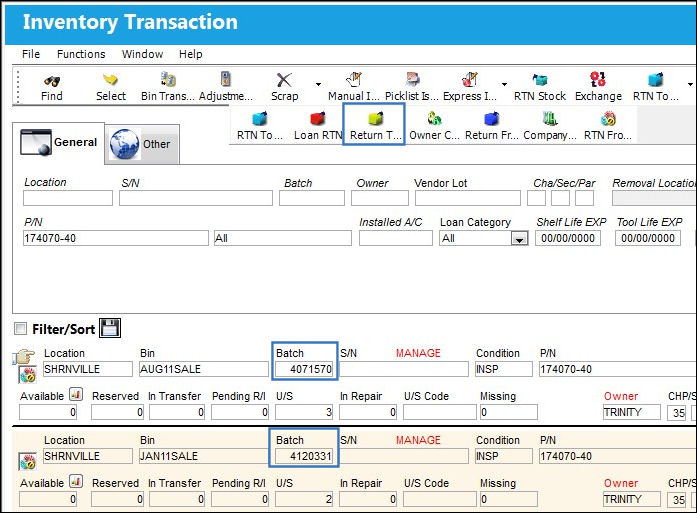
Task: Click the Scrap toolbar icon
Action: pos(284,80)
